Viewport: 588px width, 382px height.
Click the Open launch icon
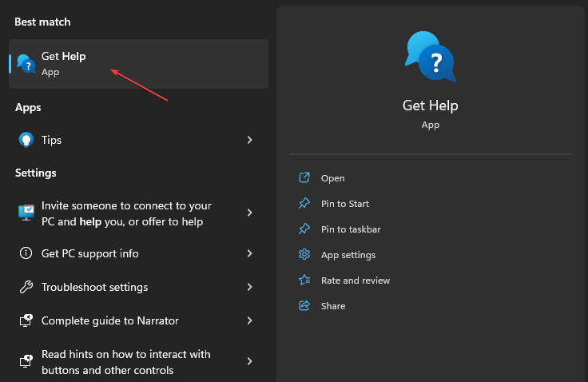(x=304, y=177)
